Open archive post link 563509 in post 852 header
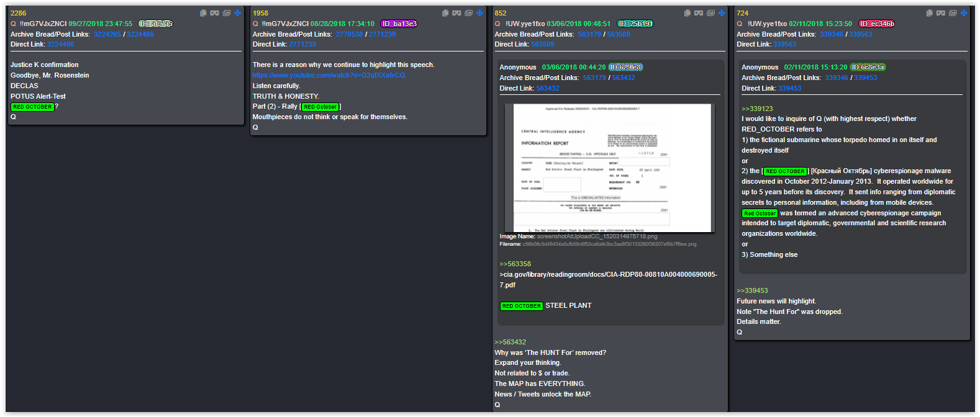980x417 pixels. 619,34
